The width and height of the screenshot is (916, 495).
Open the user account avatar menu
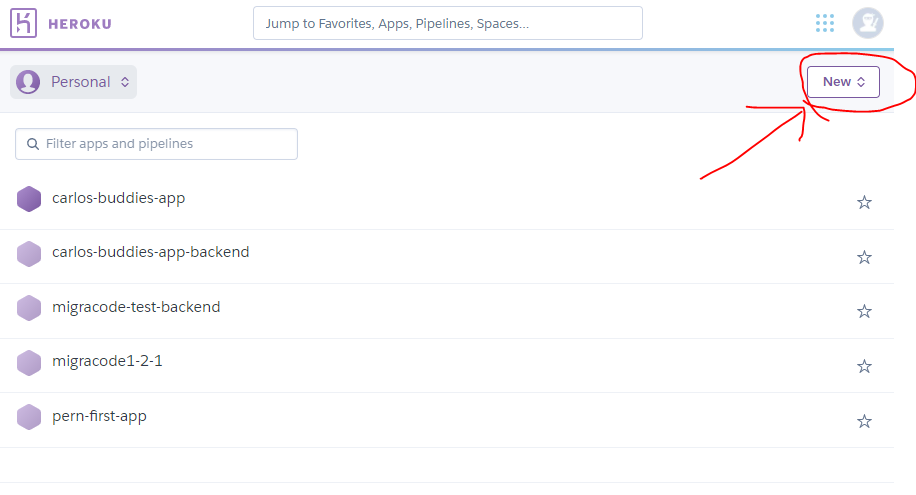pyautogui.click(x=868, y=23)
